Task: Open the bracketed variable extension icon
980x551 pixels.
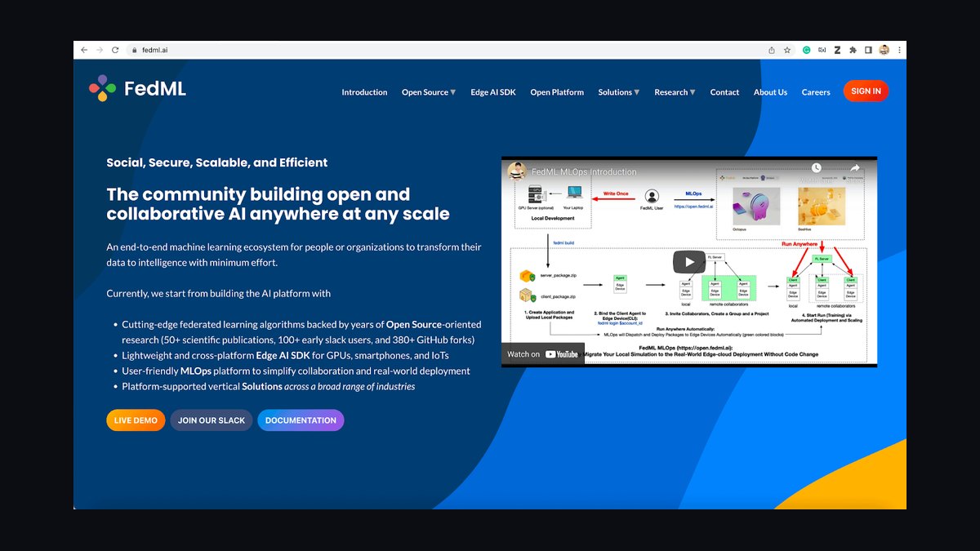Action: [822, 50]
